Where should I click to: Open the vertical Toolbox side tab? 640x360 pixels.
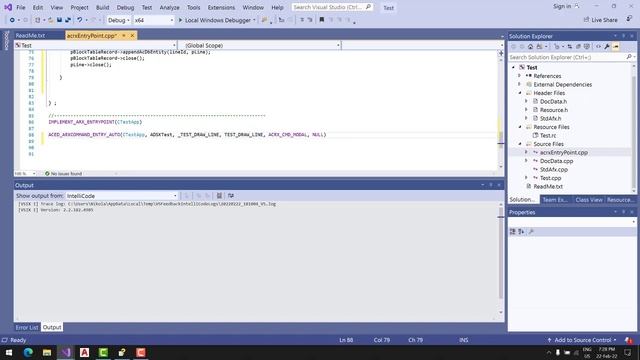click(x=6, y=40)
